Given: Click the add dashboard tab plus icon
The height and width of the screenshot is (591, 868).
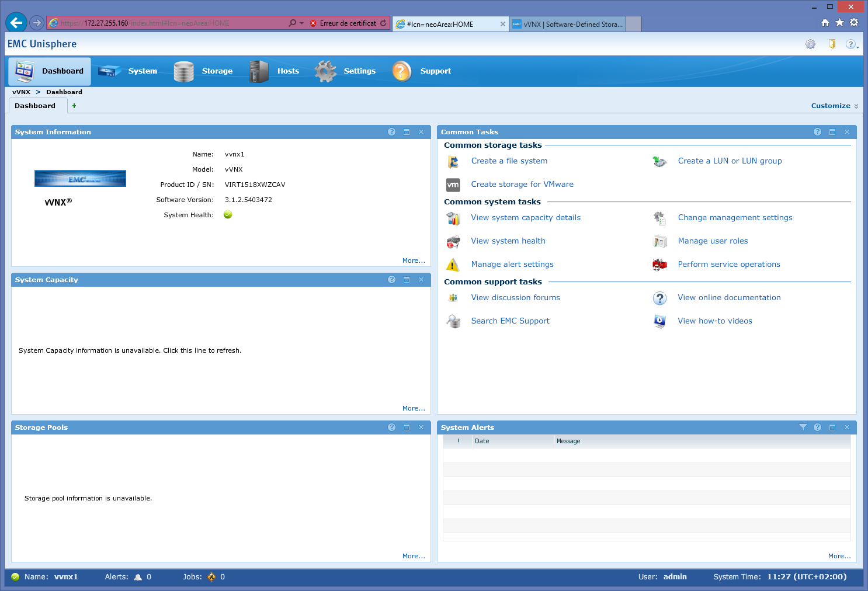Looking at the screenshot, I should click(x=74, y=106).
